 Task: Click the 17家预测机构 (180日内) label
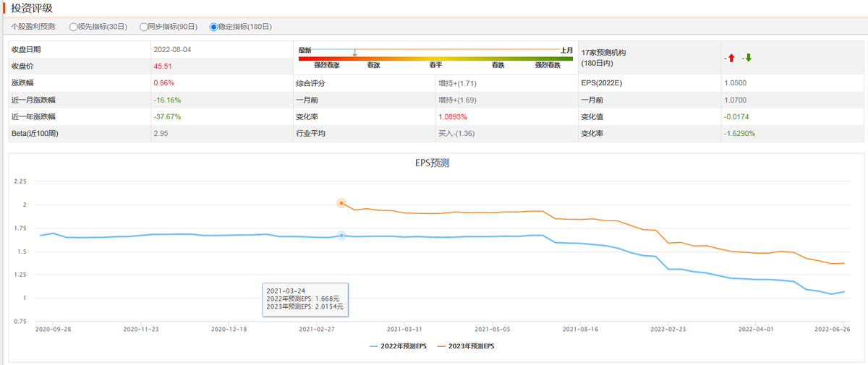point(603,58)
